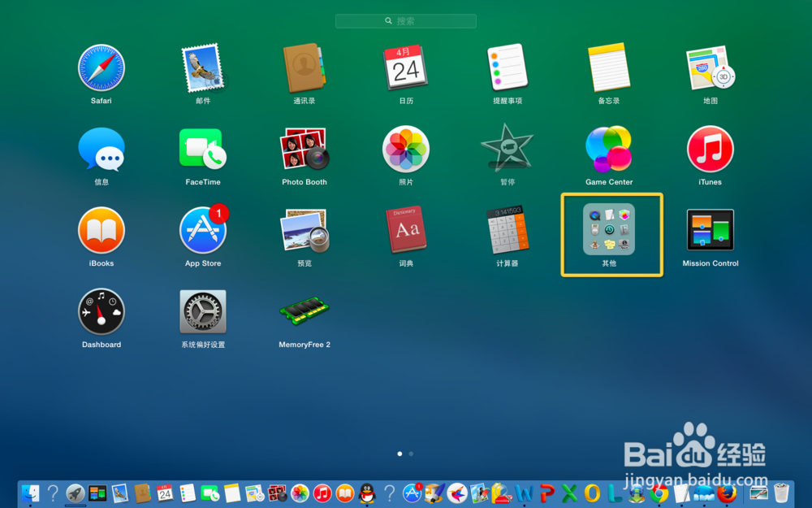Open the Notes pad in the Dock
Viewport: 812px width, 508px height.
[x=232, y=493]
